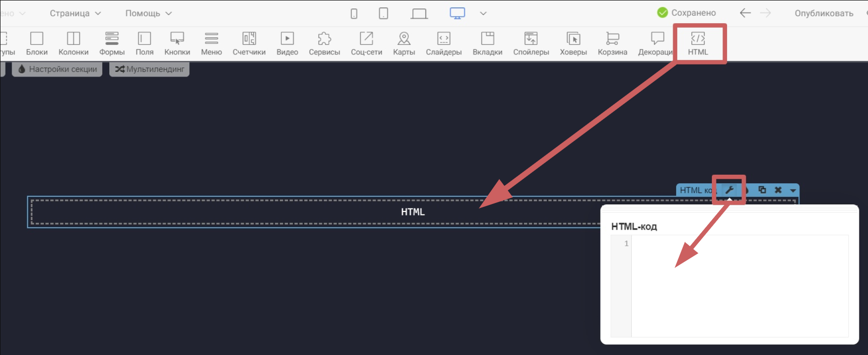The width and height of the screenshot is (868, 355).
Task: Open the Формы widget
Action: point(112,43)
